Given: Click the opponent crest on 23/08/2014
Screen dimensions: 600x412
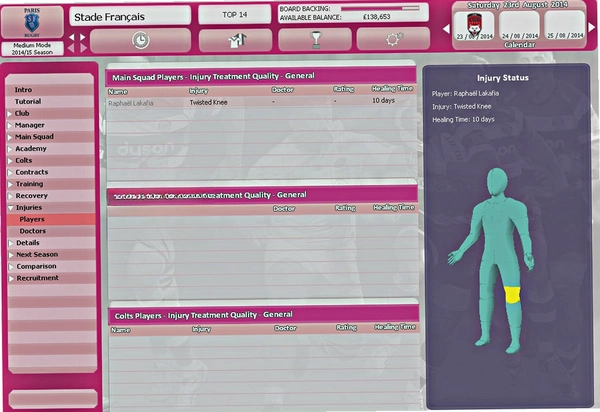Looking at the screenshot, I should 474,24.
